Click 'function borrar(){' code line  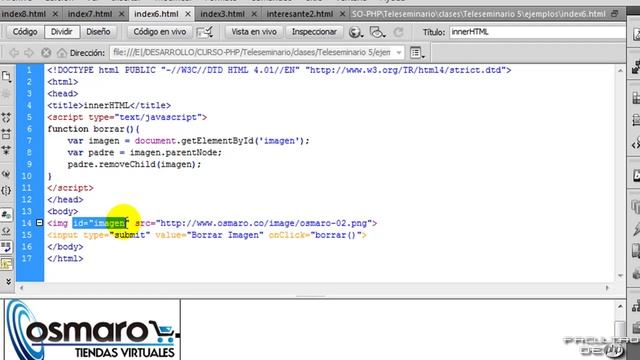[93, 129]
